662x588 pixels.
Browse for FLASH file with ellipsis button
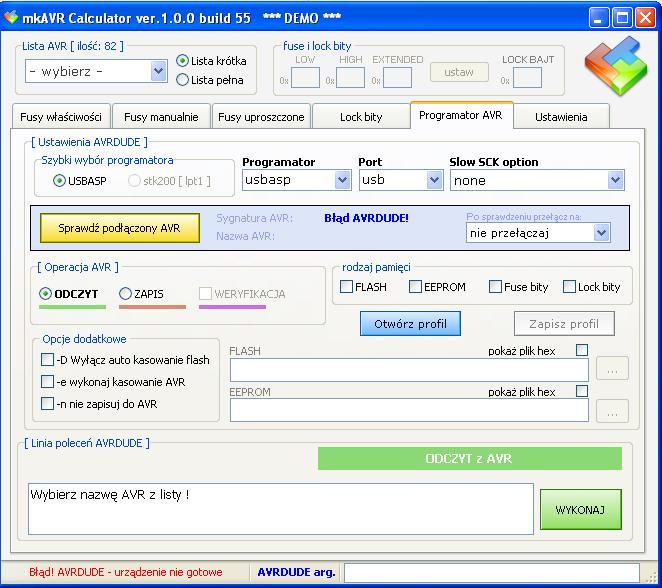pos(612,369)
